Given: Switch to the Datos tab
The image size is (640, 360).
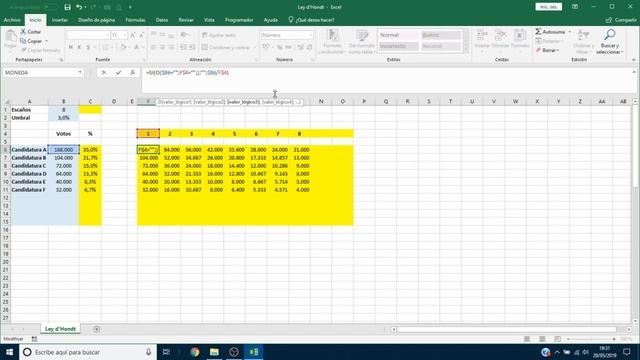Looking at the screenshot, I should coord(162,20).
